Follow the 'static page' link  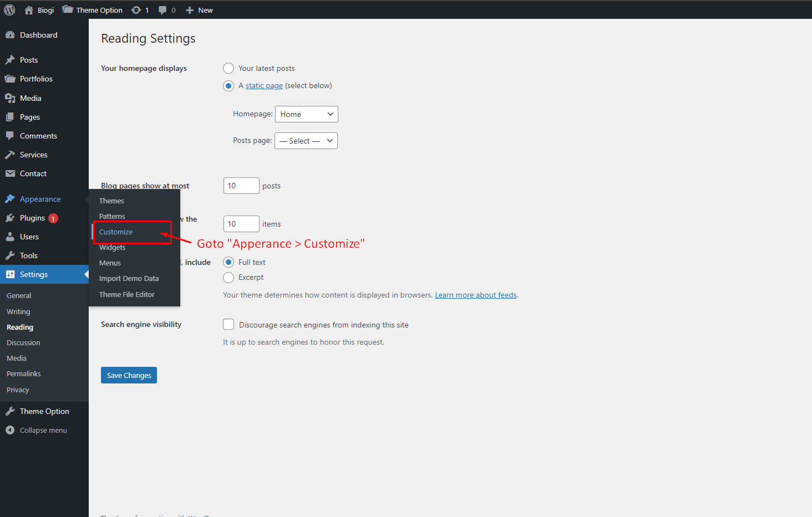[x=264, y=85]
